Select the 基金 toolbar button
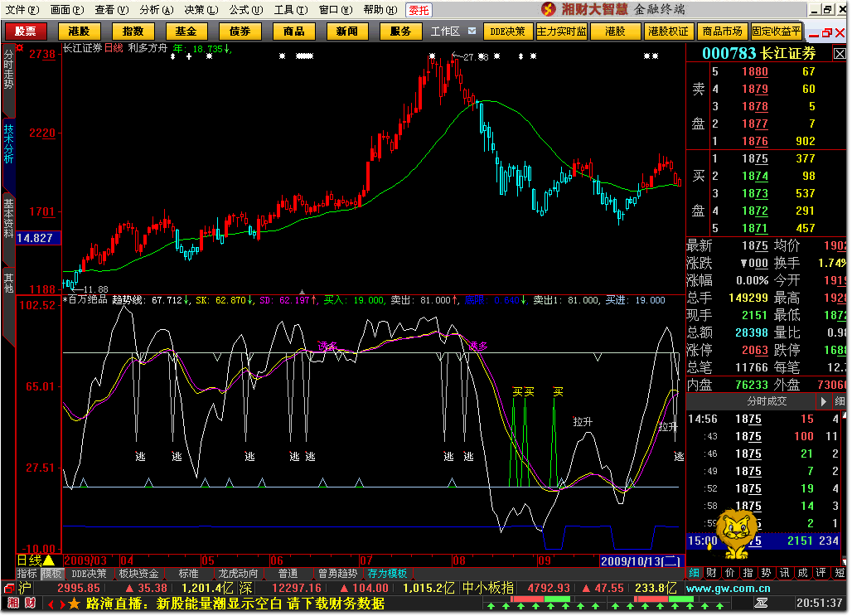The height and width of the screenshot is (616, 852). [186, 32]
